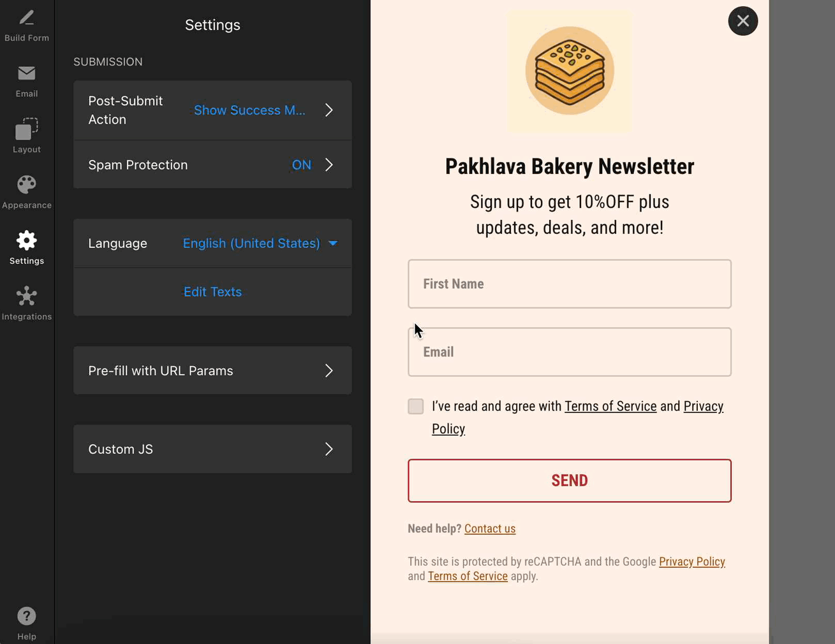Screen dimensions: 835x644
Task: Close the form preview with X
Action: click(x=743, y=21)
